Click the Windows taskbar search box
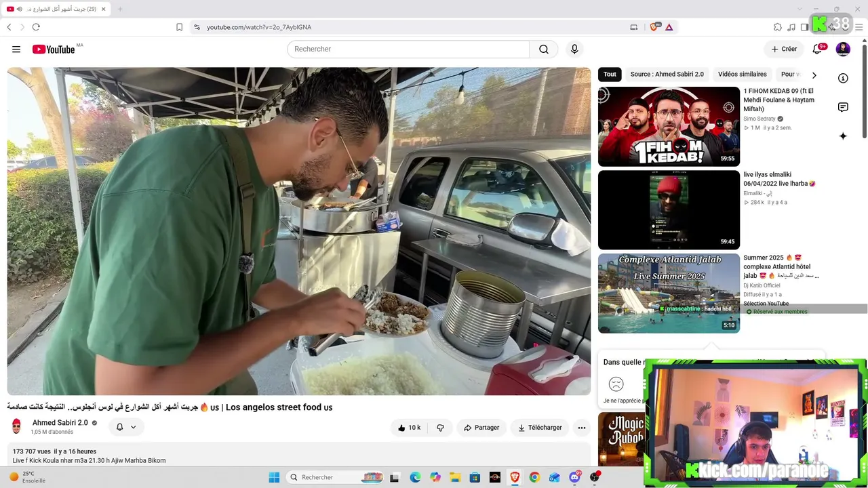Image resolution: width=868 pixels, height=488 pixels. pyautogui.click(x=336, y=477)
